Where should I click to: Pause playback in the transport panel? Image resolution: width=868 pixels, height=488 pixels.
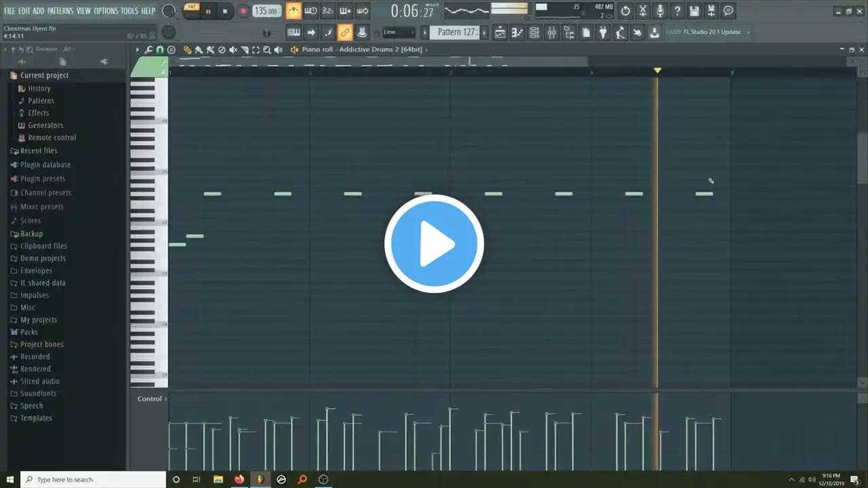[208, 12]
